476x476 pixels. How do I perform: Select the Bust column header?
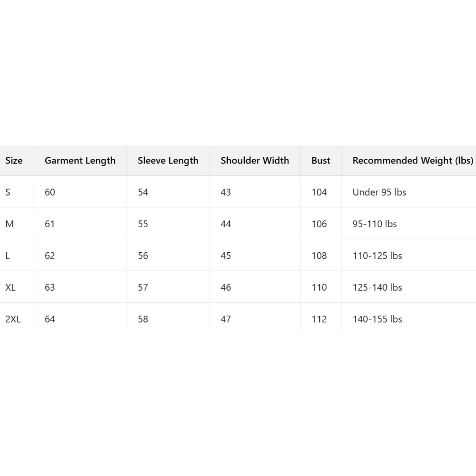(x=321, y=161)
